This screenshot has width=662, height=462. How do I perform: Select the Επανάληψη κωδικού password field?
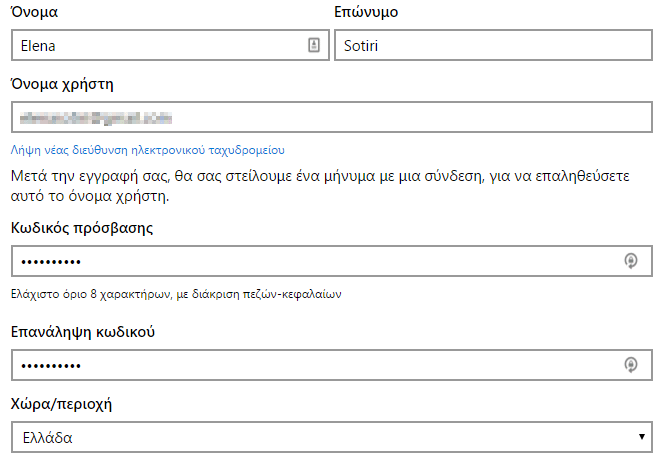[332, 365]
